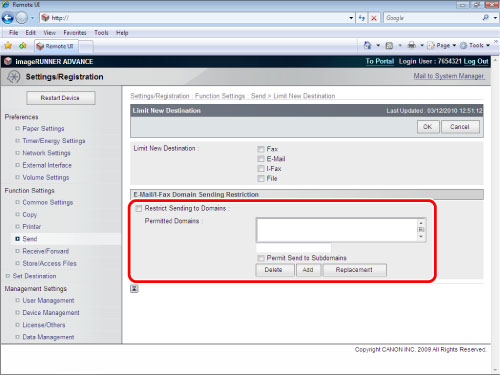Click the Permitted Domains list scrollbar down arrow
The image size is (500, 375).
421,236
